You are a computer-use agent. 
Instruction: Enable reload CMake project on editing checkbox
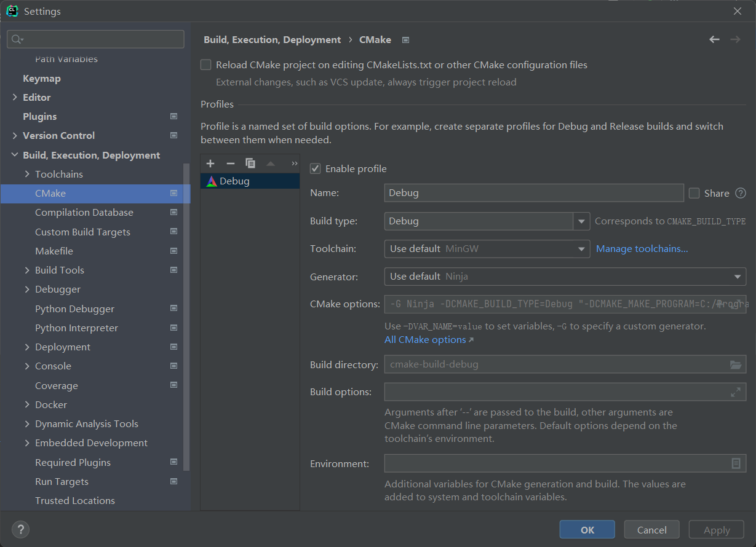point(206,65)
